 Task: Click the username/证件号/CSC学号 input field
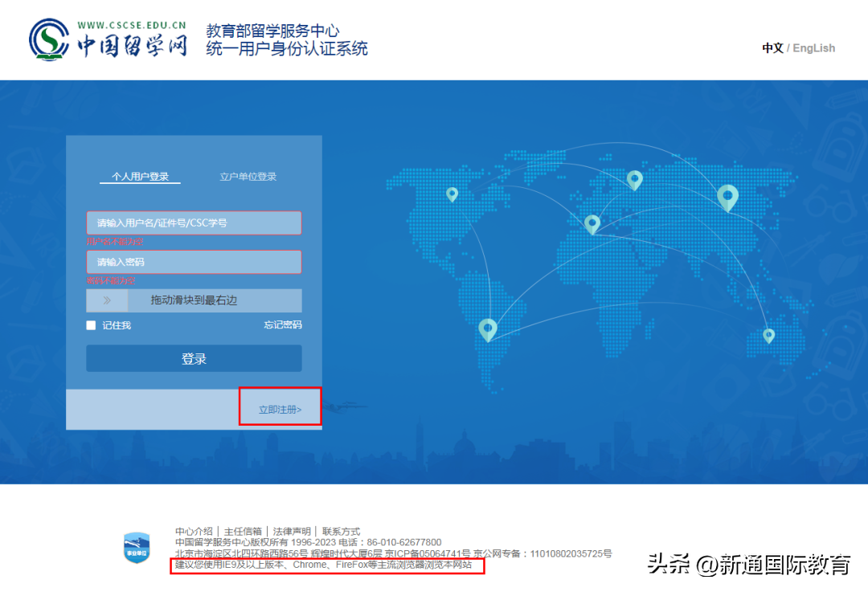pos(193,223)
